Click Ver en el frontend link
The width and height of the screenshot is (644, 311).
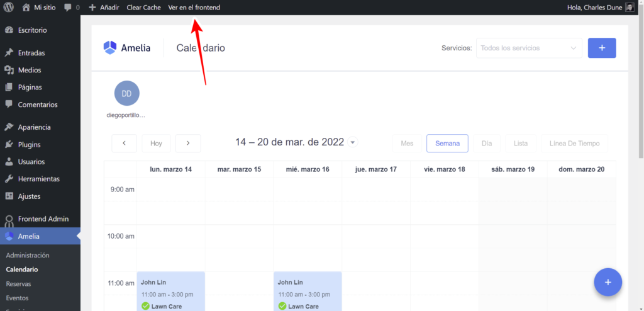point(194,8)
